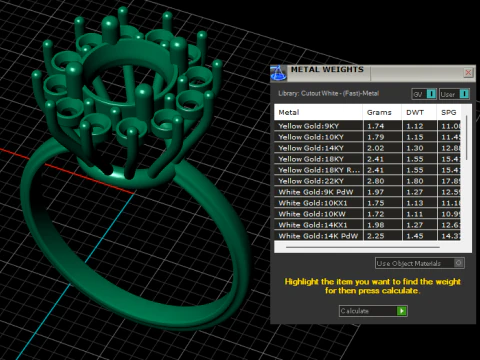
Task: Select the White Gold:14K PdW row
Action: [367, 235]
